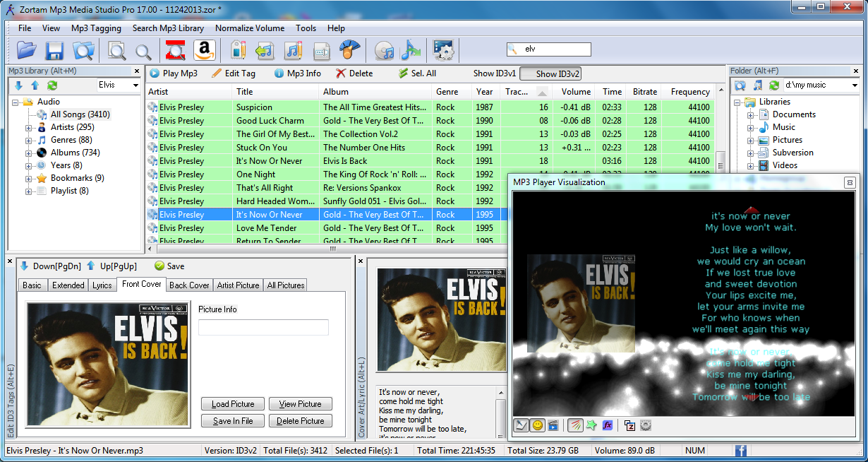Image resolution: width=868 pixels, height=462 pixels.
Task: Expand the Albums (734) tree node
Action: [x=29, y=153]
